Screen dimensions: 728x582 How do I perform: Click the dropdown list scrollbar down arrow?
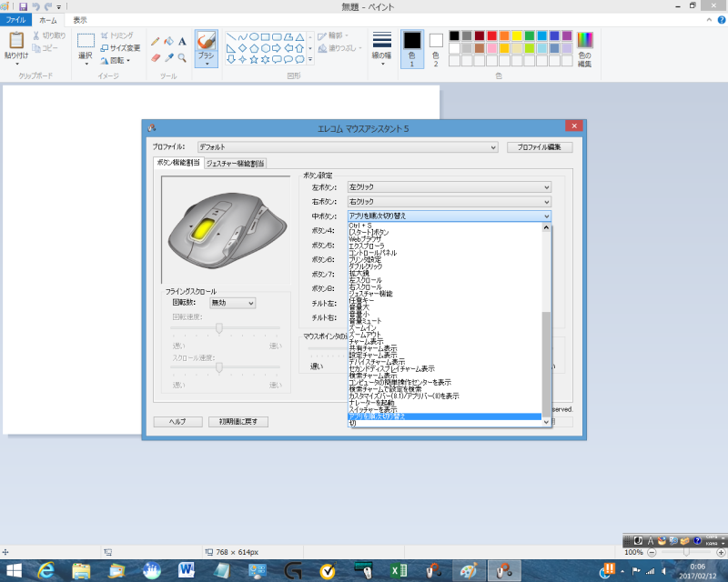click(547, 422)
